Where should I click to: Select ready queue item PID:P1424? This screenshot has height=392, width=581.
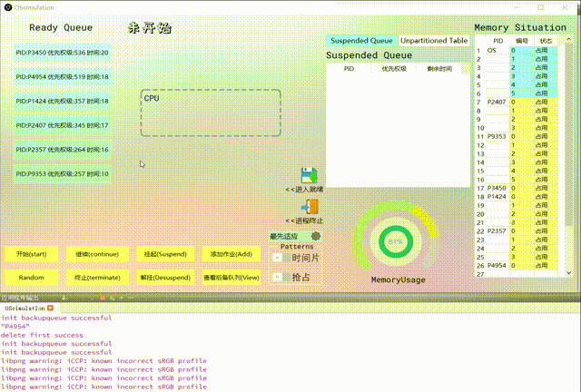tap(63, 101)
